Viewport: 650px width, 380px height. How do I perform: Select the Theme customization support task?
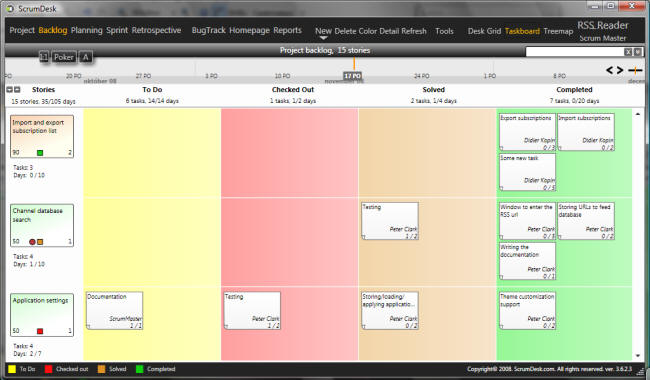click(527, 310)
